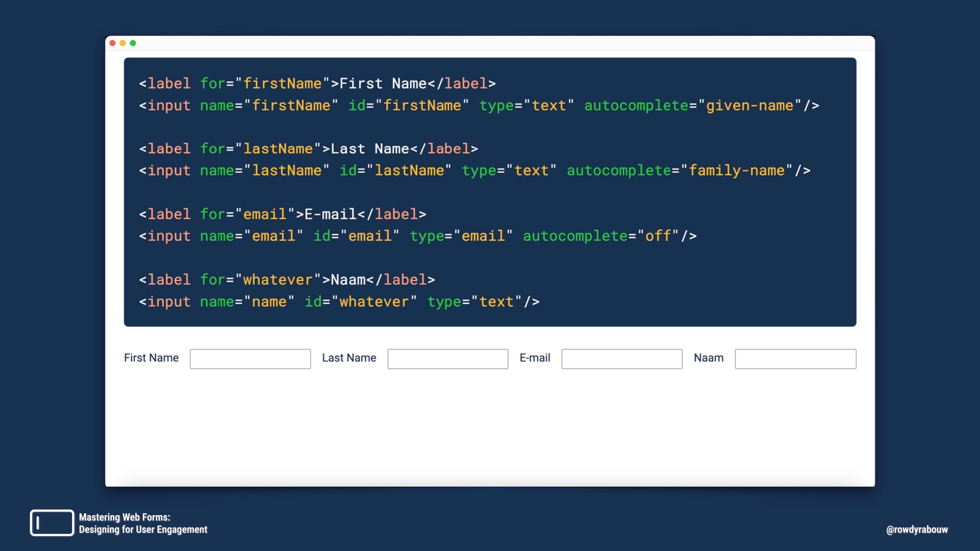Click the Last Name label
The width and height of the screenshot is (980, 551).
tap(349, 358)
